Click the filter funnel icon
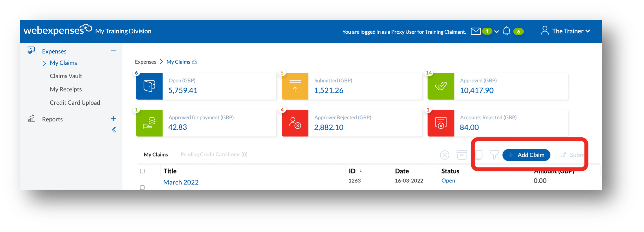Image resolution: width=644 pixels, height=232 pixels. pos(494,155)
